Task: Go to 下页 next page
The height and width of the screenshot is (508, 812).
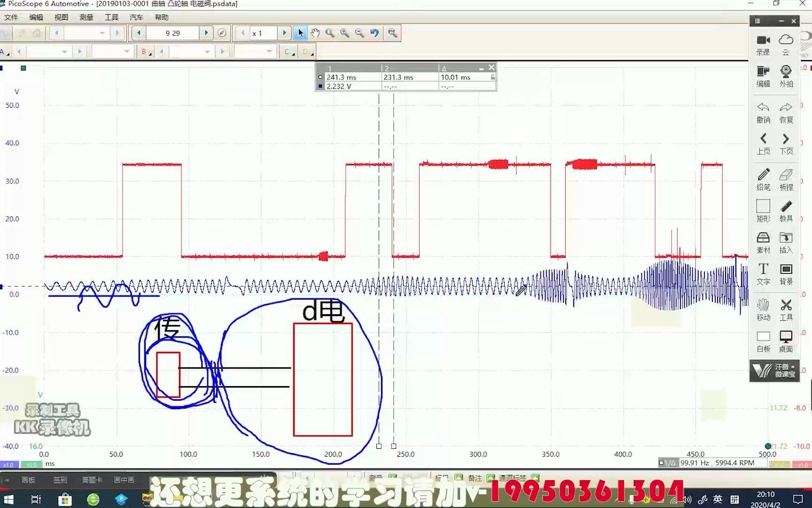Action: tap(786, 144)
